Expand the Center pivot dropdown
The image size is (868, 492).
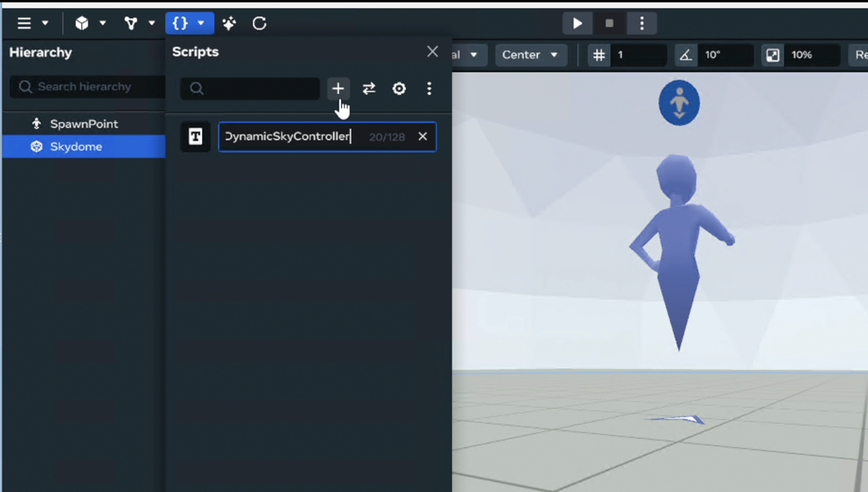click(x=530, y=55)
